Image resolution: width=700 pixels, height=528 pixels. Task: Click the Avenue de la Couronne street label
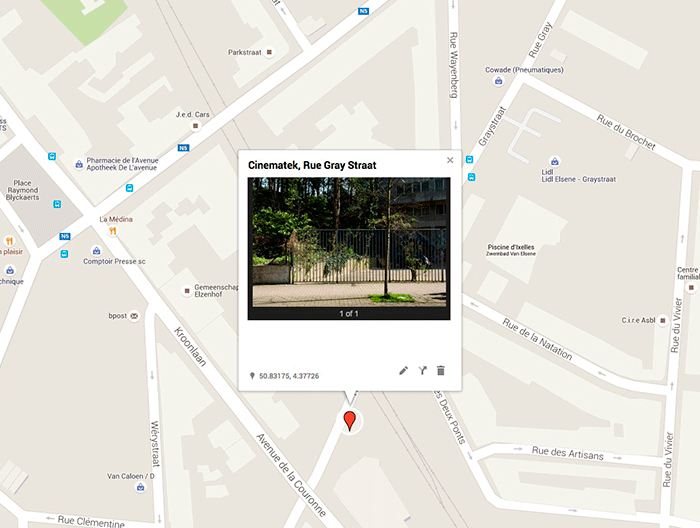click(291, 475)
